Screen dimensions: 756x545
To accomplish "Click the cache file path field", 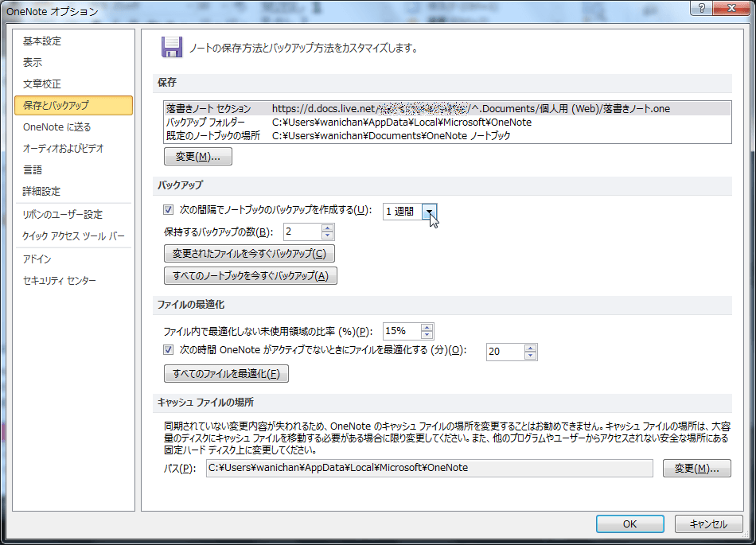I will 429,468.
